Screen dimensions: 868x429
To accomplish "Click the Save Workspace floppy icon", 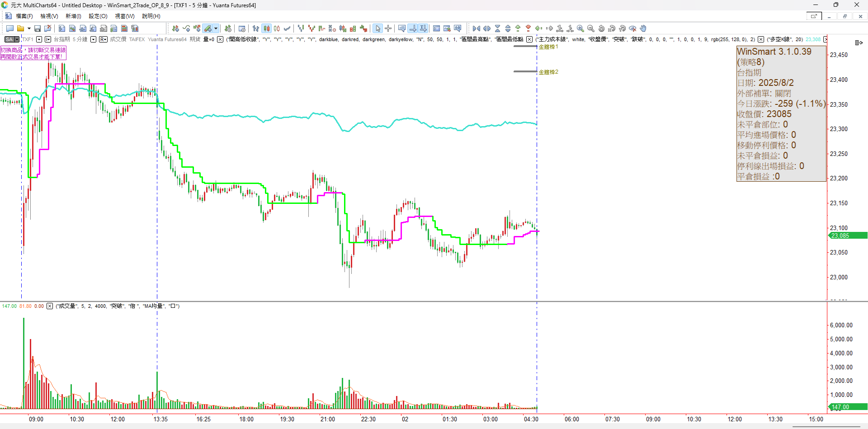I will click(38, 28).
